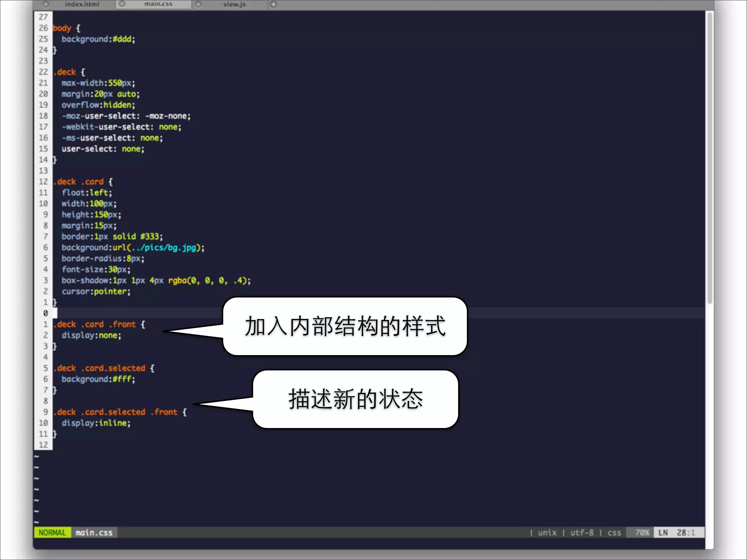Switch to the index.html tab
747x560 pixels.
pos(82,4)
